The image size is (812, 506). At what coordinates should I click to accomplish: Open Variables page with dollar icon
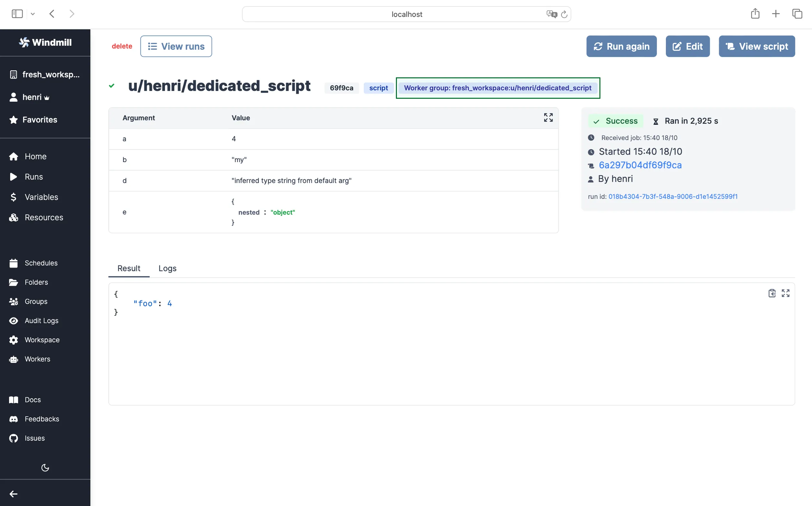(41, 197)
